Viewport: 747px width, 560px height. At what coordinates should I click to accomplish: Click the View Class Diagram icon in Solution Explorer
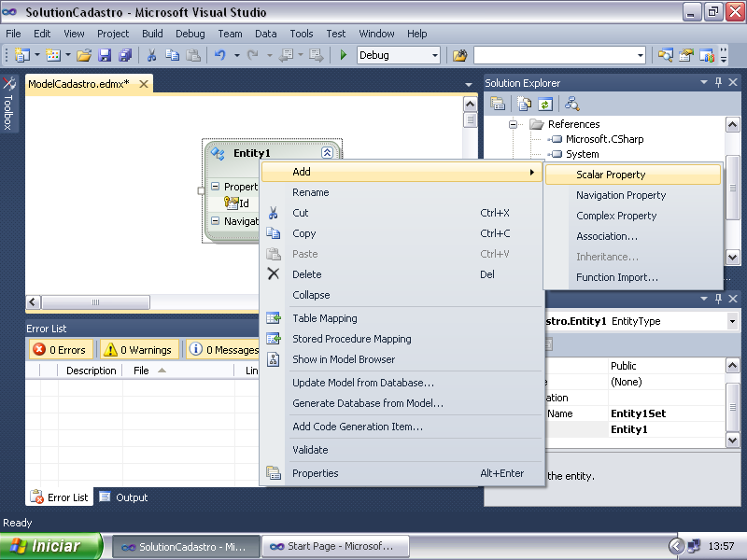(x=571, y=104)
